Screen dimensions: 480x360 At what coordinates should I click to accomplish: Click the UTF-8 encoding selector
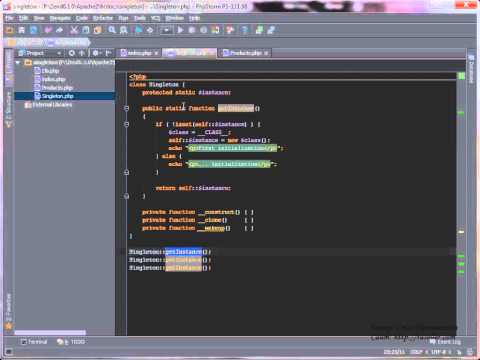click(x=441, y=352)
